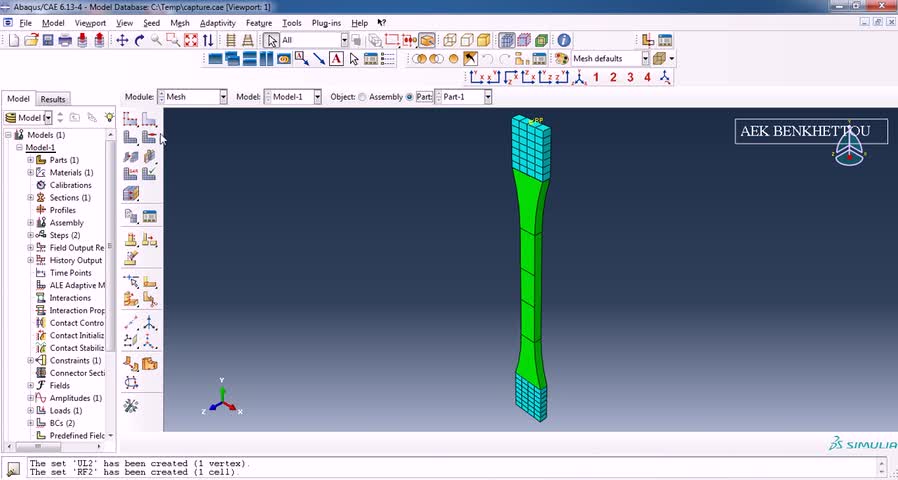898x480 pixels.
Task: Open the Print icon in toolbar
Action: pyautogui.click(x=65, y=40)
